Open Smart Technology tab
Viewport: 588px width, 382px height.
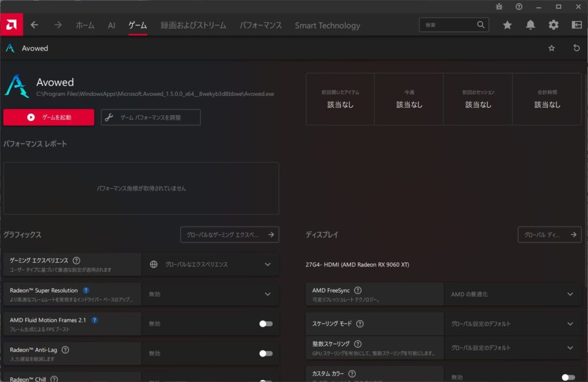coord(327,25)
